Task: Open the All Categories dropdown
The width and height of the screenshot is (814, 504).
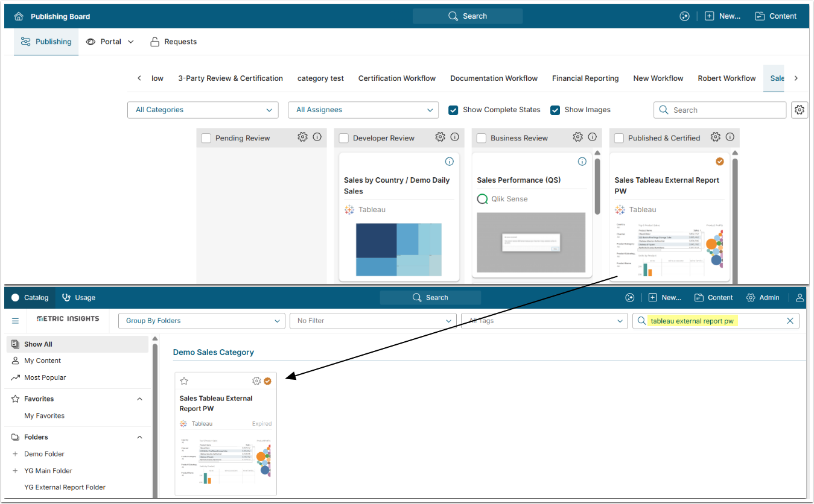Action: (203, 110)
